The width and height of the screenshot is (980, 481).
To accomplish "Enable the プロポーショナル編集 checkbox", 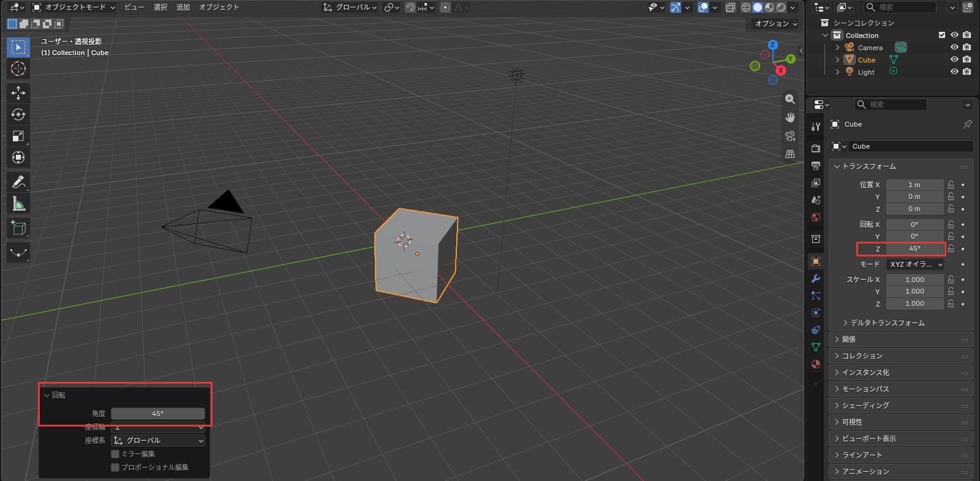I will click(x=115, y=468).
